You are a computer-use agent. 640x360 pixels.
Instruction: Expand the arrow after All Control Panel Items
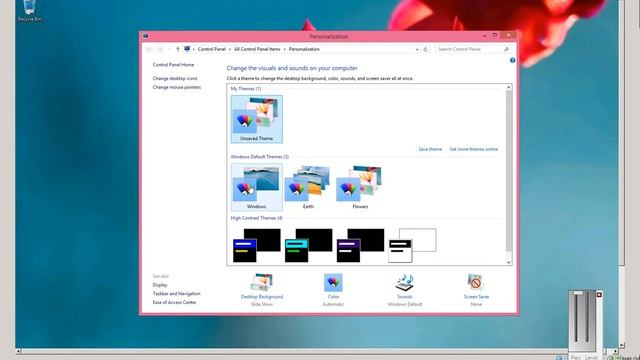click(x=284, y=49)
